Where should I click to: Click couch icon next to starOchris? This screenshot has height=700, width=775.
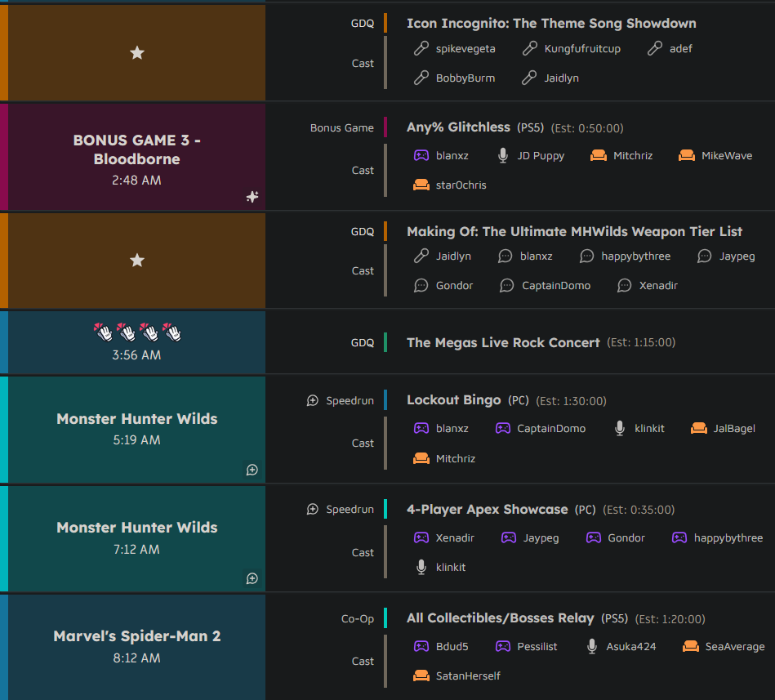pyautogui.click(x=421, y=185)
